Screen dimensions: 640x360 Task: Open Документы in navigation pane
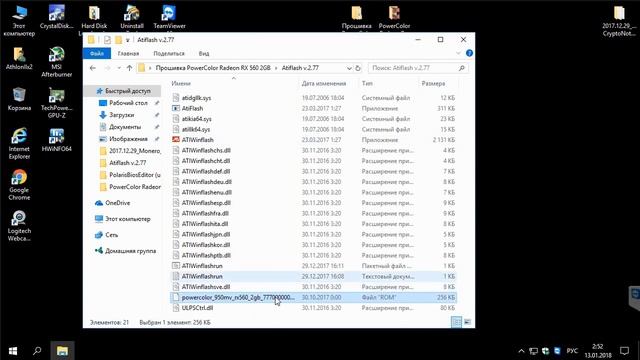click(x=125, y=127)
